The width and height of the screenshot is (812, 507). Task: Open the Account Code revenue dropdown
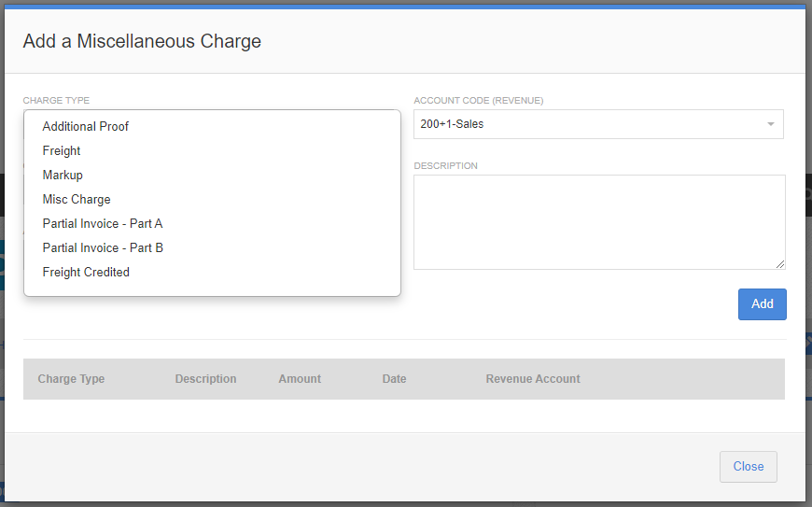[598, 124]
